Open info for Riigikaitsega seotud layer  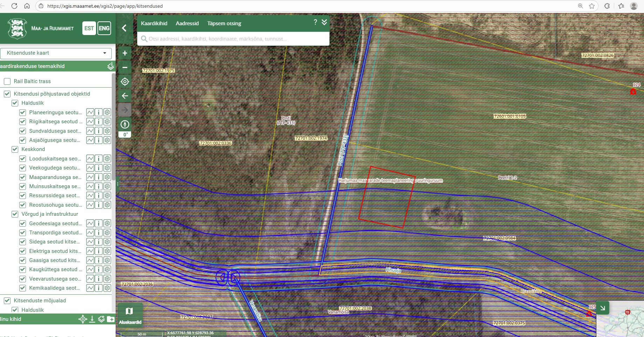pyautogui.click(x=99, y=122)
